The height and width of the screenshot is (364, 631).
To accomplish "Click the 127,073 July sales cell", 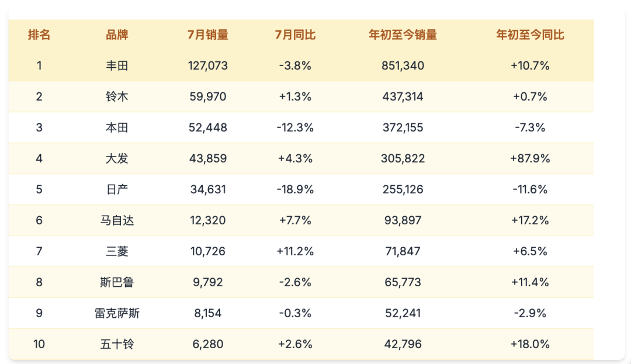I will [208, 66].
